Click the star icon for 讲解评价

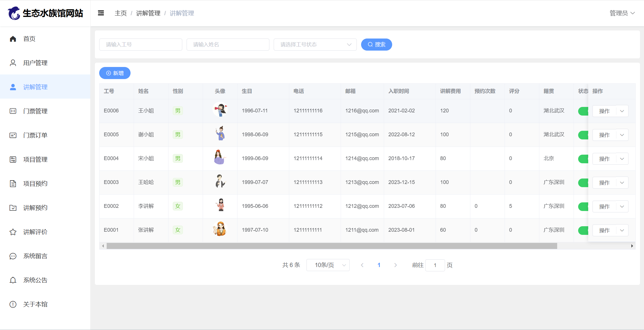13,232
